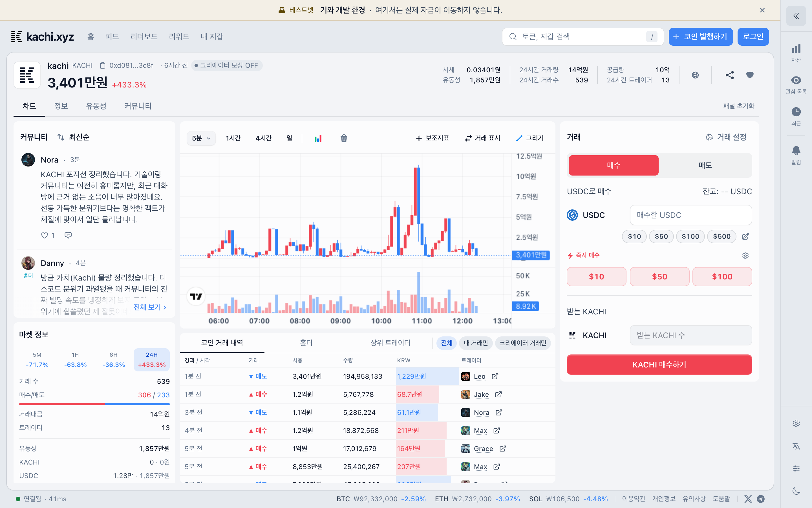The image size is (812, 508).
Task: Click the buy/sell ratio bar
Action: point(94,404)
